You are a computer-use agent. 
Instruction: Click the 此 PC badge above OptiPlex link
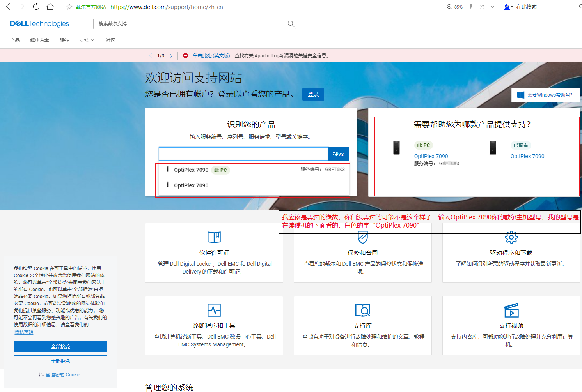pos(423,145)
